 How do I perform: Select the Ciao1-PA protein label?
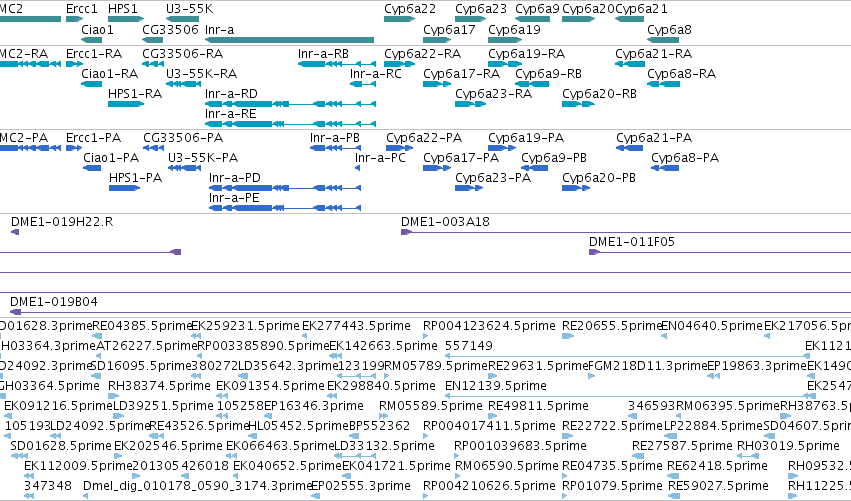click(111, 158)
